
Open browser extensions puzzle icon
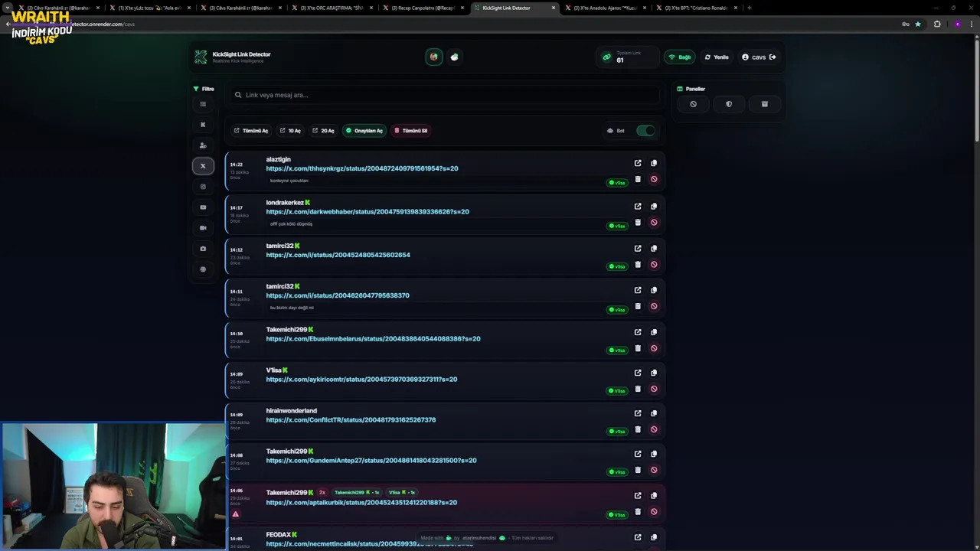(937, 24)
